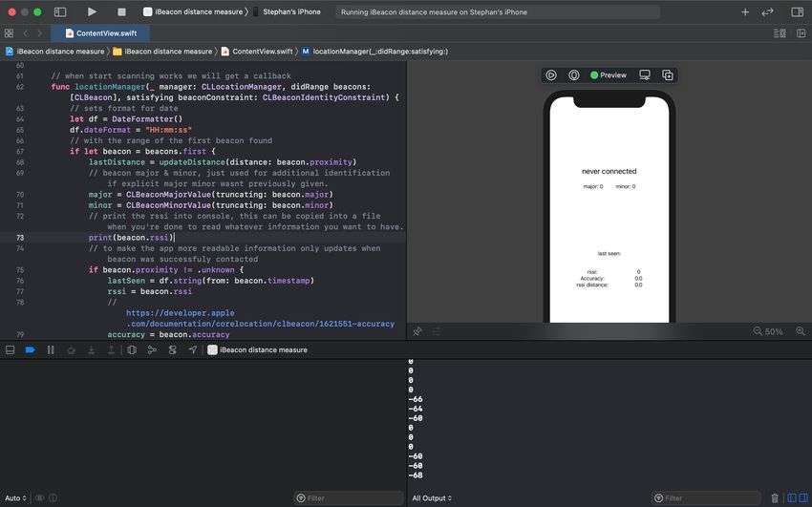Open the All Output menu

click(x=432, y=498)
